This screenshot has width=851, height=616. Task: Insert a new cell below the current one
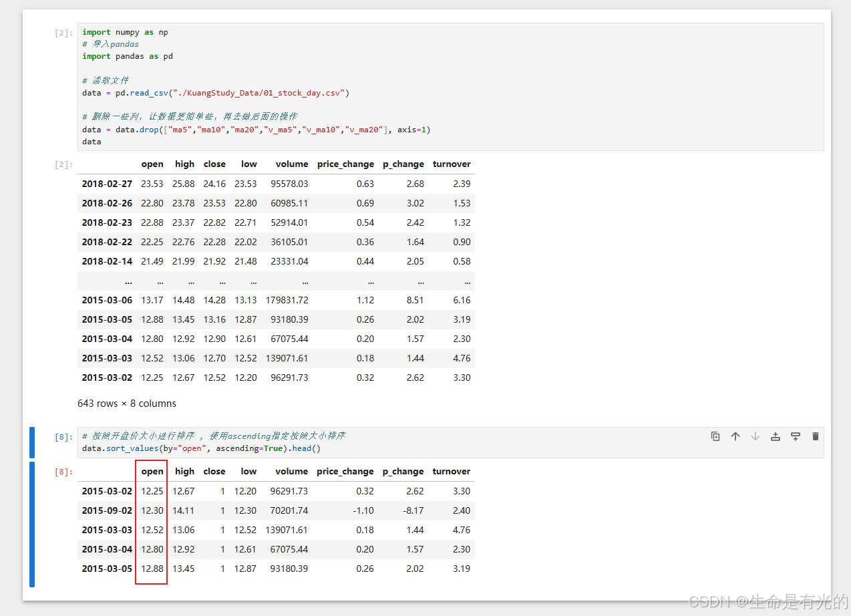(796, 436)
